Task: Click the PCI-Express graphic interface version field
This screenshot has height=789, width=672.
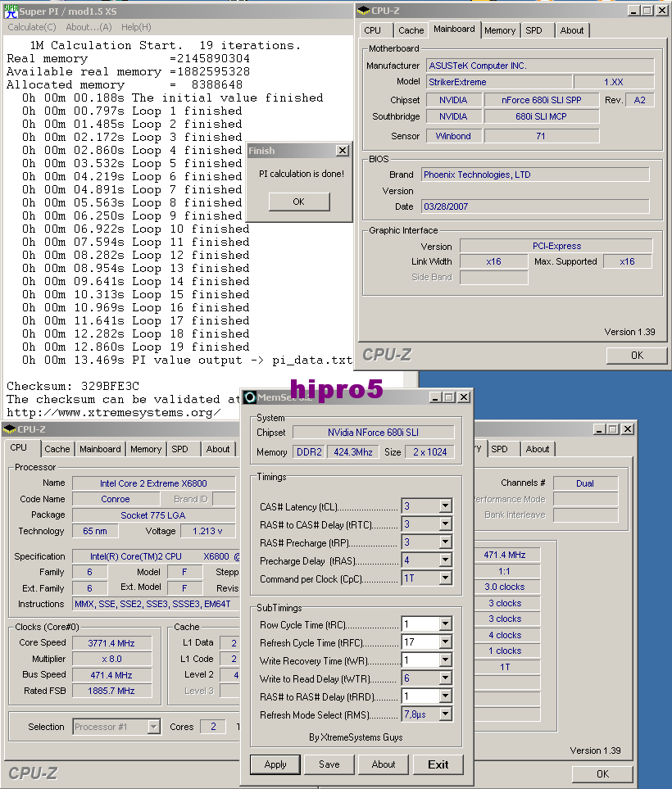Action: pos(556,246)
